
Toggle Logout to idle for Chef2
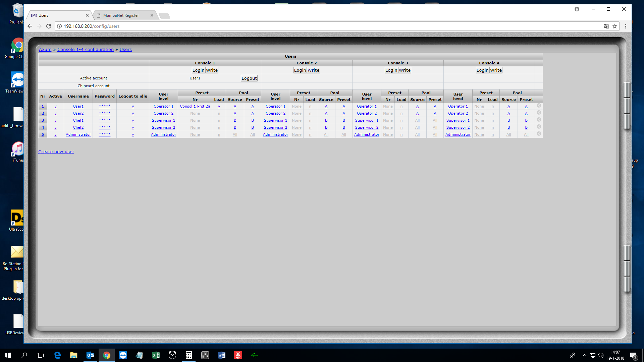[133, 128]
